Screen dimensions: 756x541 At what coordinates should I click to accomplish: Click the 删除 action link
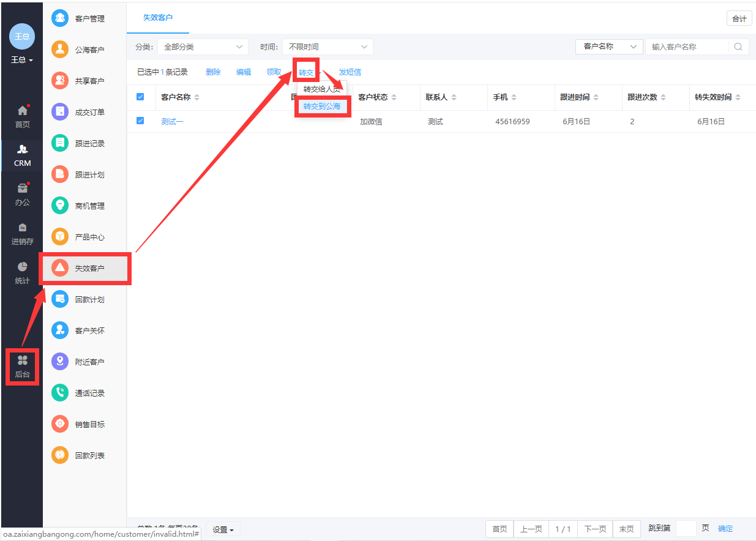[213, 72]
